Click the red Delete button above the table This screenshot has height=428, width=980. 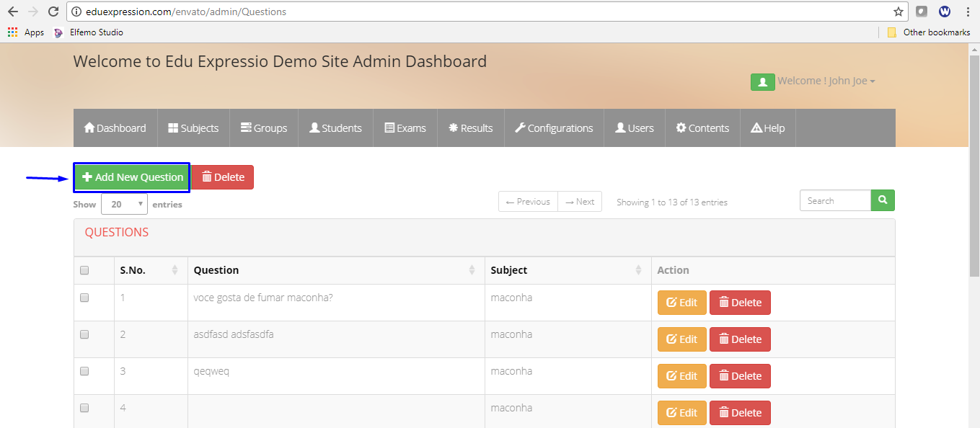pos(223,177)
